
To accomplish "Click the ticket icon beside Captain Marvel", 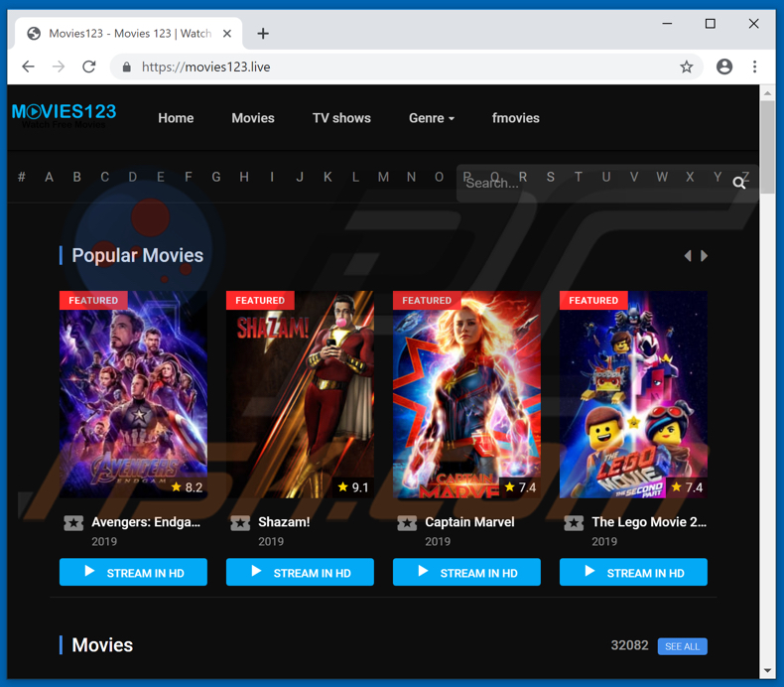I will pos(407,523).
